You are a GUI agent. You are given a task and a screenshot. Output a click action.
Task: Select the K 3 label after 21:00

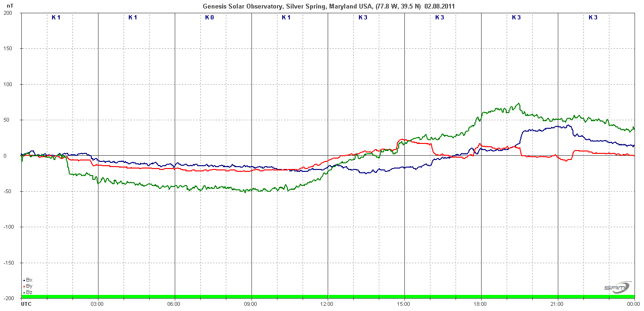(x=593, y=18)
